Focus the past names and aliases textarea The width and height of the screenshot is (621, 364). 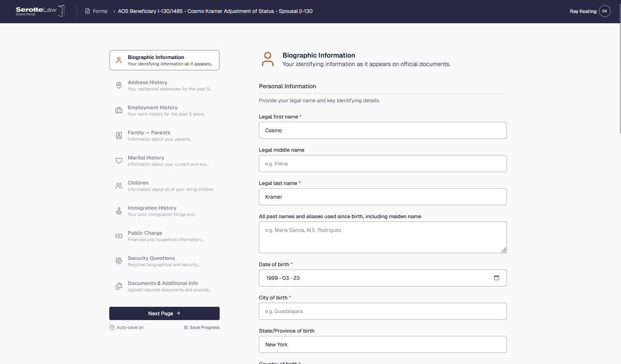coord(383,237)
